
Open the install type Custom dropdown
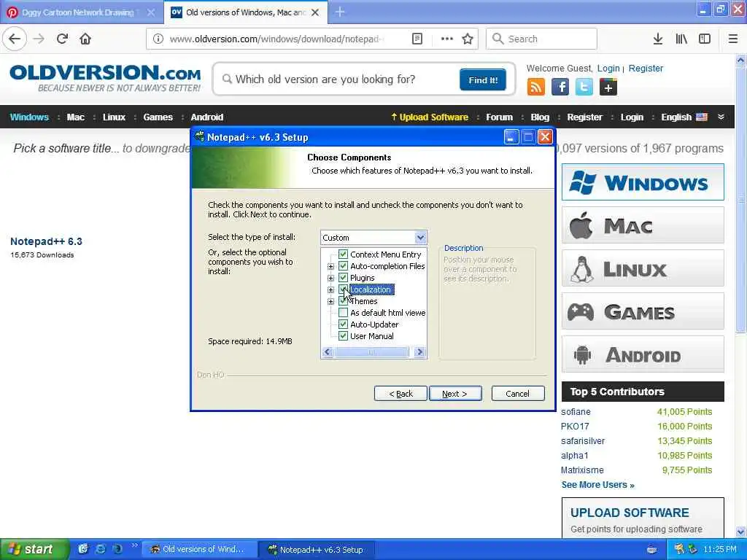coord(373,237)
